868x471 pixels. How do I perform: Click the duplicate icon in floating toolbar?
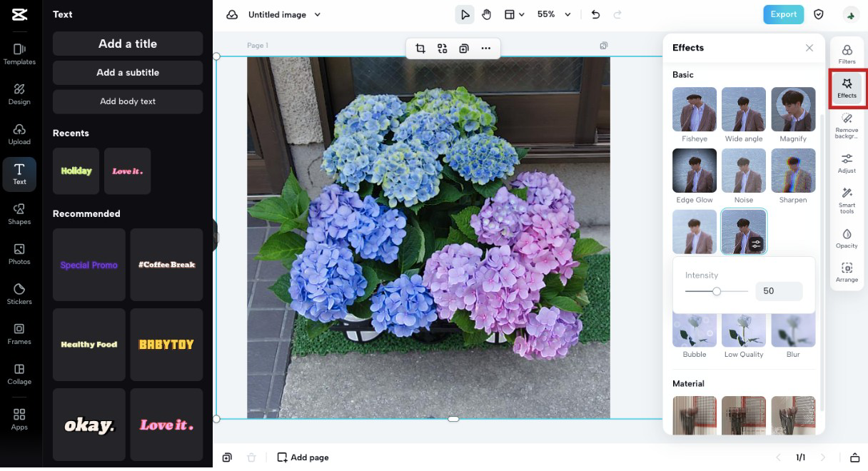pos(464,49)
